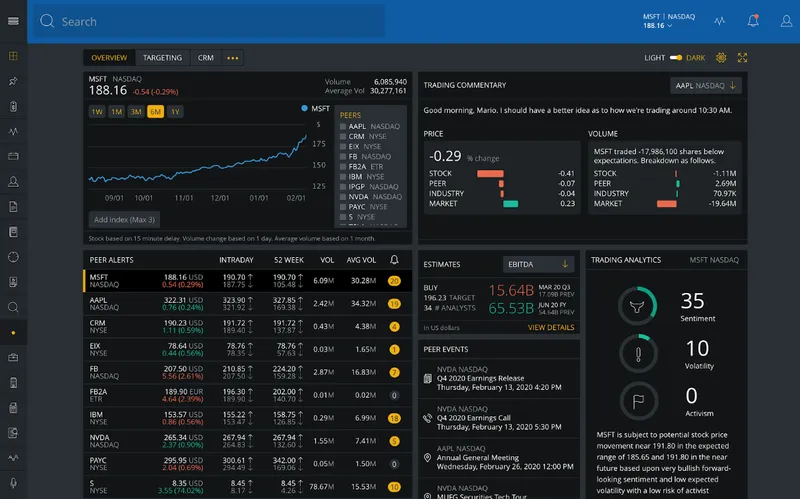Open MSFT alert badge showing 20
Viewport: 800px width, 499px height.
pyautogui.click(x=394, y=281)
